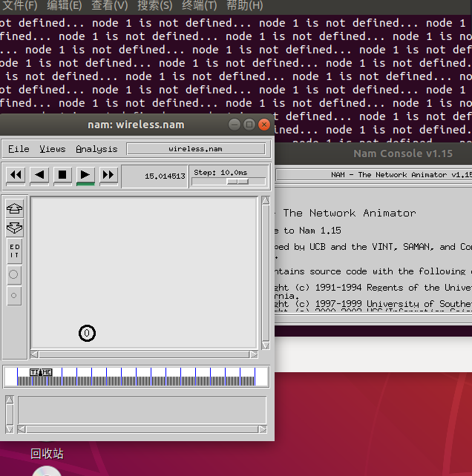Open terminal 帮助(H) menu
Screen dimensions: 472x476
pos(245,5)
